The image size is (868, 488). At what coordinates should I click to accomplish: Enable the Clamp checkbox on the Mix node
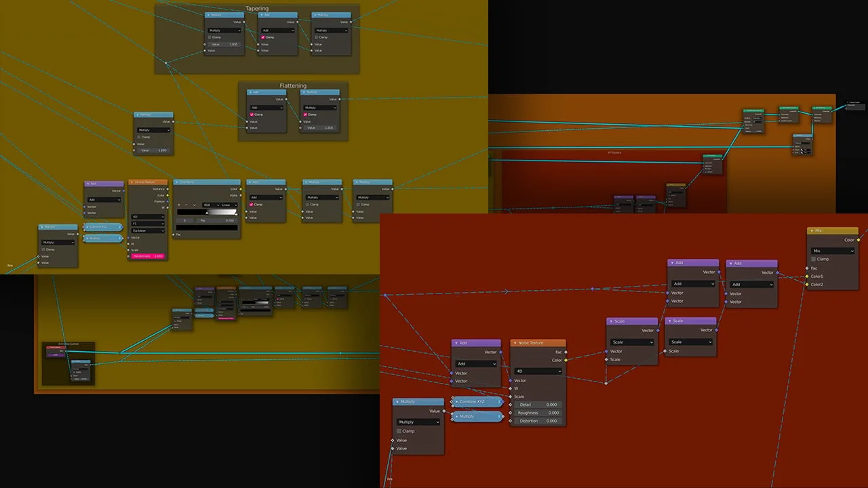pyautogui.click(x=813, y=259)
